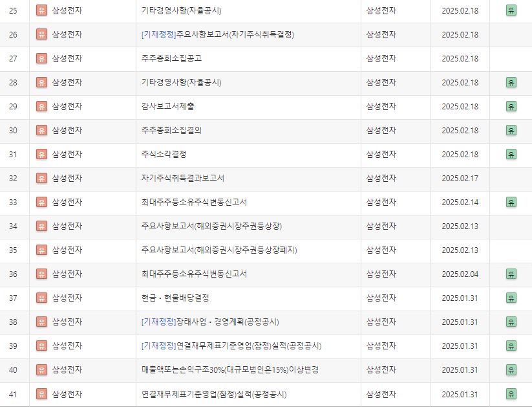The image size is (532, 407).
Task: Click row number 31
Action: click(13, 154)
